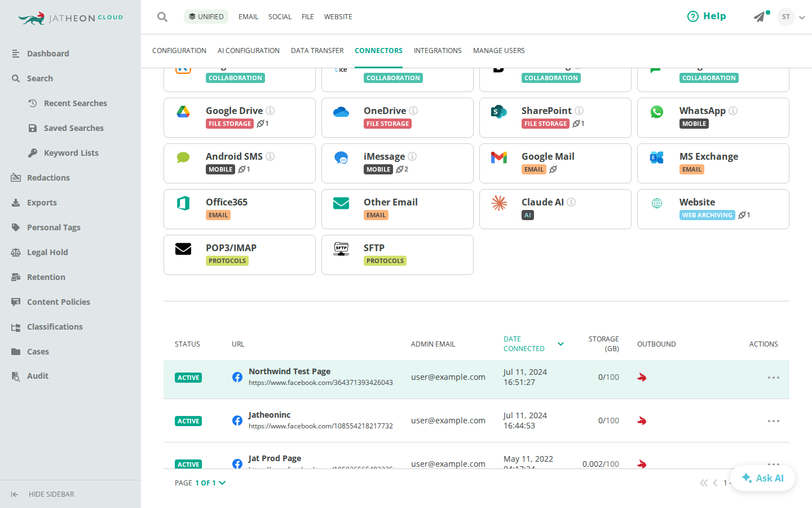Click the search magnifier icon in top bar

pos(162,17)
